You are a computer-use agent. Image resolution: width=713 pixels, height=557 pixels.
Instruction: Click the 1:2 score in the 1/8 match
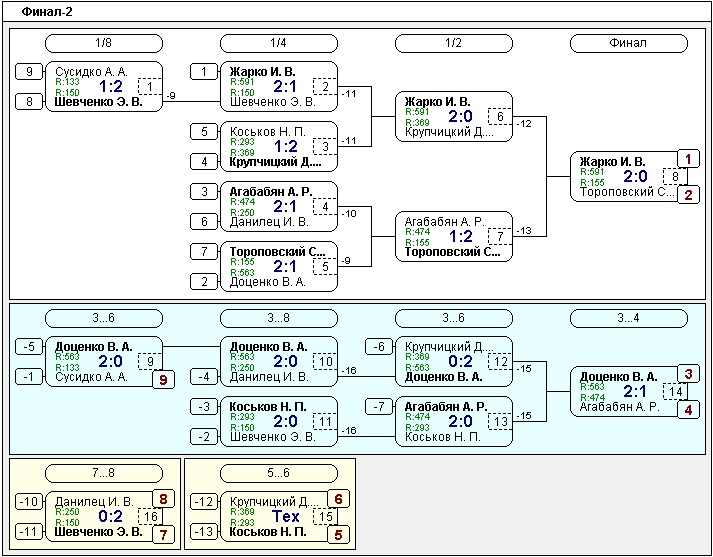pos(110,86)
